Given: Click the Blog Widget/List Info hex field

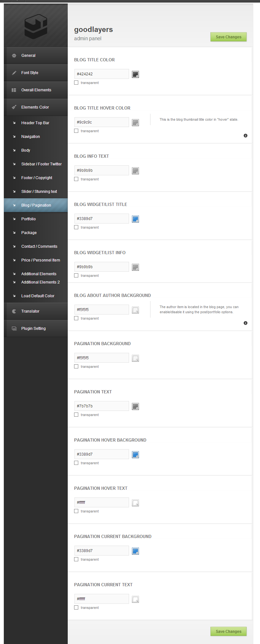Looking at the screenshot, I should pos(102,267).
